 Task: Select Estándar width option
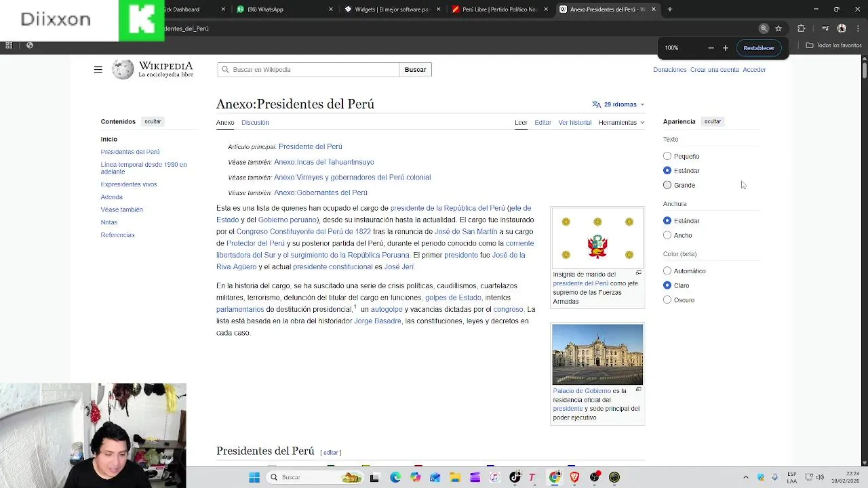click(x=667, y=221)
